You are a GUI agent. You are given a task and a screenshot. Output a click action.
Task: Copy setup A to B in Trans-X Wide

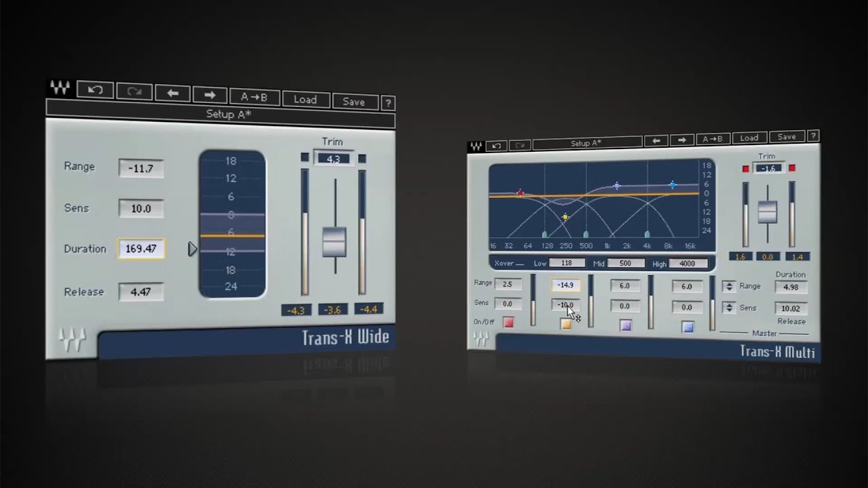(x=254, y=97)
